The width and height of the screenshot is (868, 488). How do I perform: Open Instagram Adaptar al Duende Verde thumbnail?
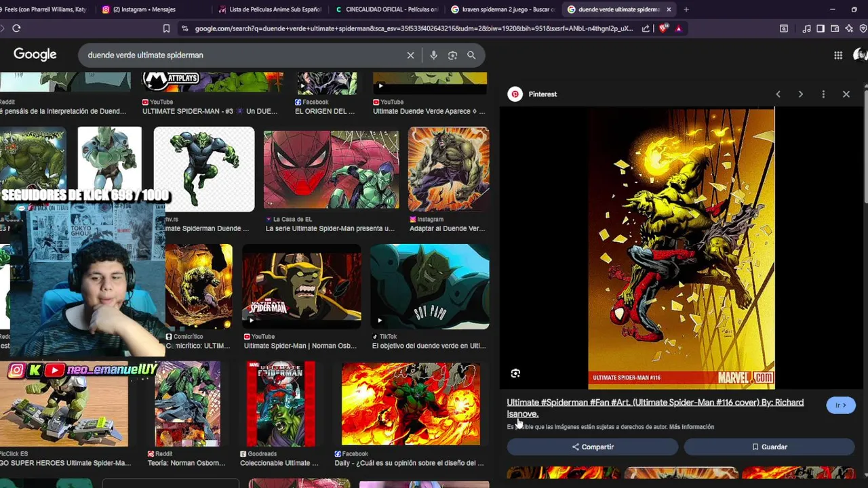click(448, 169)
